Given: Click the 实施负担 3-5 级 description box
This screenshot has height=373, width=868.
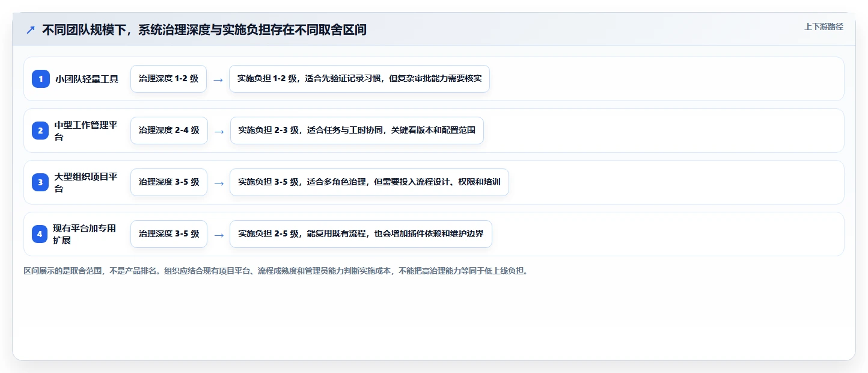Looking at the screenshot, I should [x=369, y=182].
